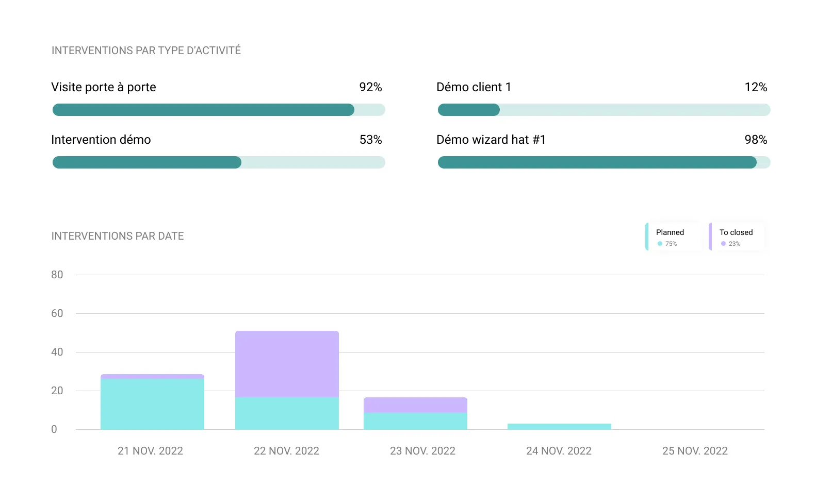This screenshot has width=831, height=504.
Task: Click the teal color dot in Planned legend
Action: point(659,243)
